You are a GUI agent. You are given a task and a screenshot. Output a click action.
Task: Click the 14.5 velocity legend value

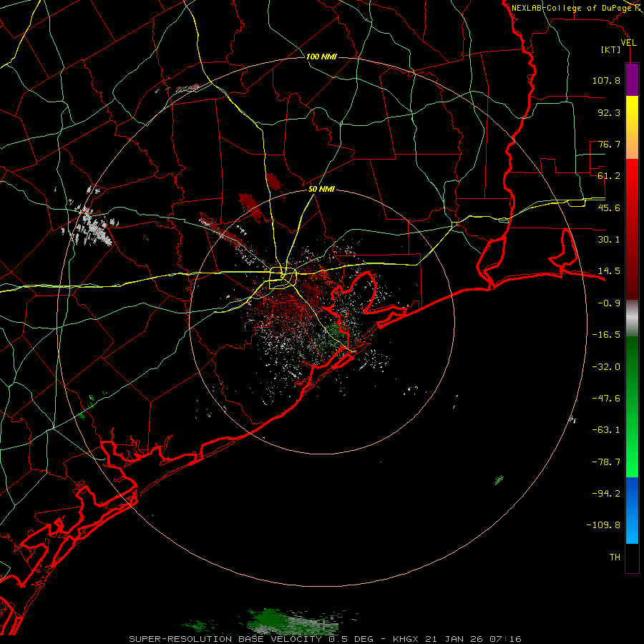point(609,271)
